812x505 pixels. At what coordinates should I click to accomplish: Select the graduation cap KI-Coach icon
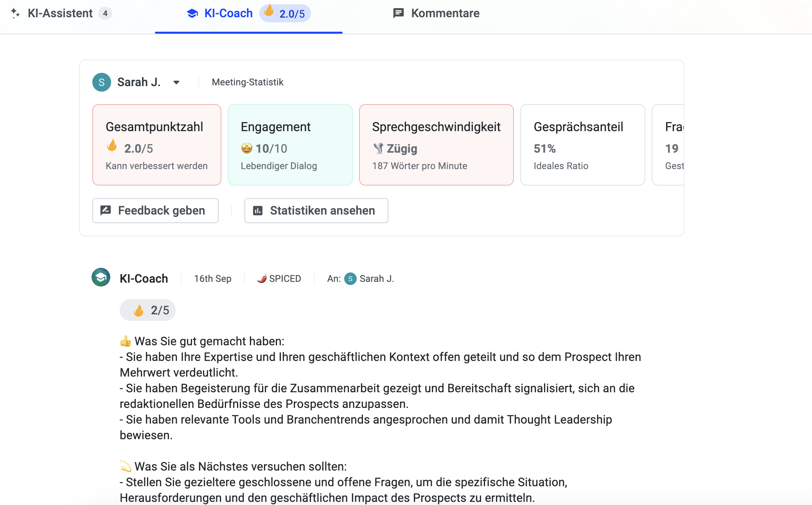click(x=192, y=13)
